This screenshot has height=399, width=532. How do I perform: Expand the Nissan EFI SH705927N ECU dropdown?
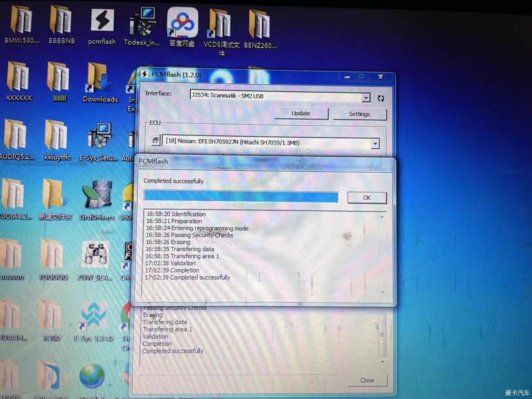click(375, 143)
